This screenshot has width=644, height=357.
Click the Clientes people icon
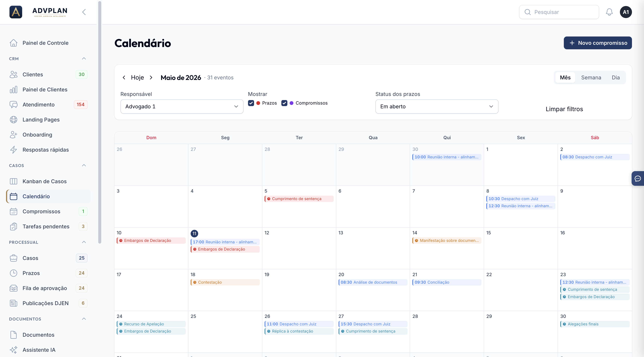tap(14, 74)
